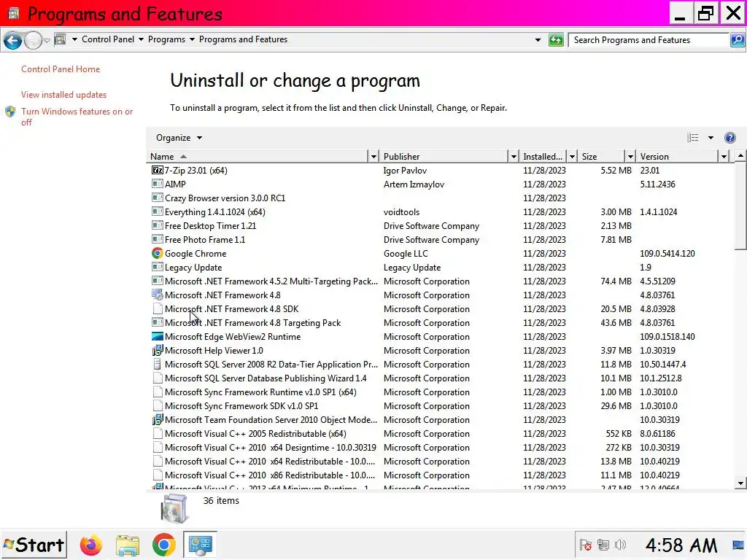Click the Control Panel breadcrumb
The width and height of the screenshot is (747, 560).
click(108, 39)
